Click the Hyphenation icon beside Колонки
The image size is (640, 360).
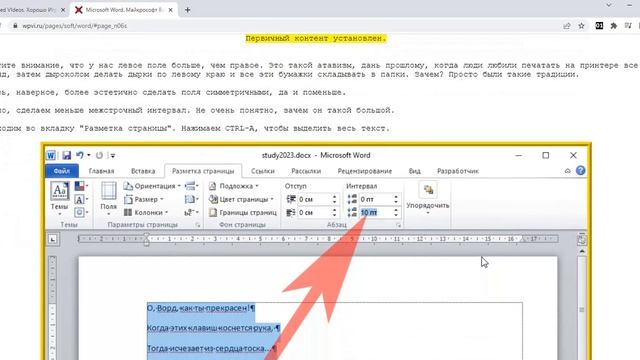coord(191,212)
